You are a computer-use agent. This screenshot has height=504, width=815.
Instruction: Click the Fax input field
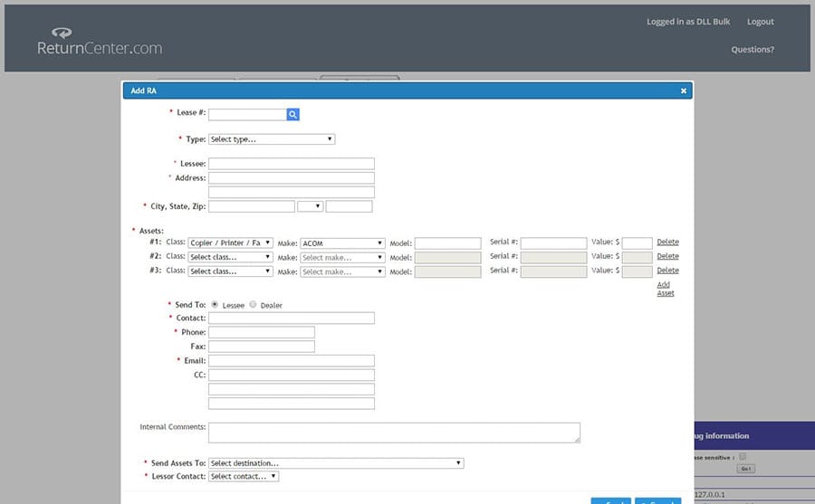[262, 347]
